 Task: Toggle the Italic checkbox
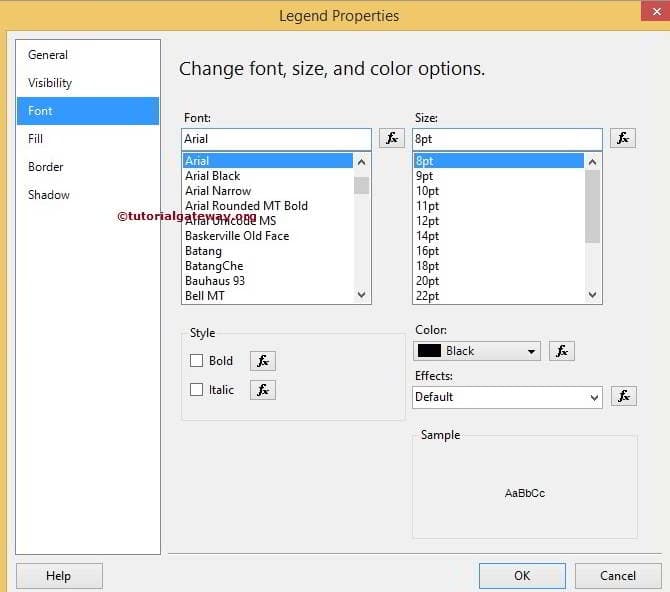197,390
